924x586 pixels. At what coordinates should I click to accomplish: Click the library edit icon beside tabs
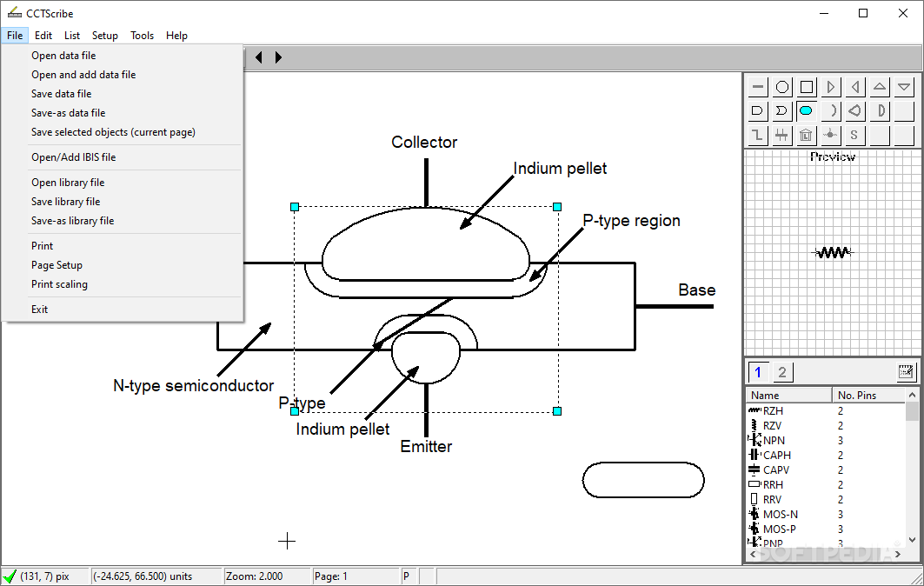point(906,371)
